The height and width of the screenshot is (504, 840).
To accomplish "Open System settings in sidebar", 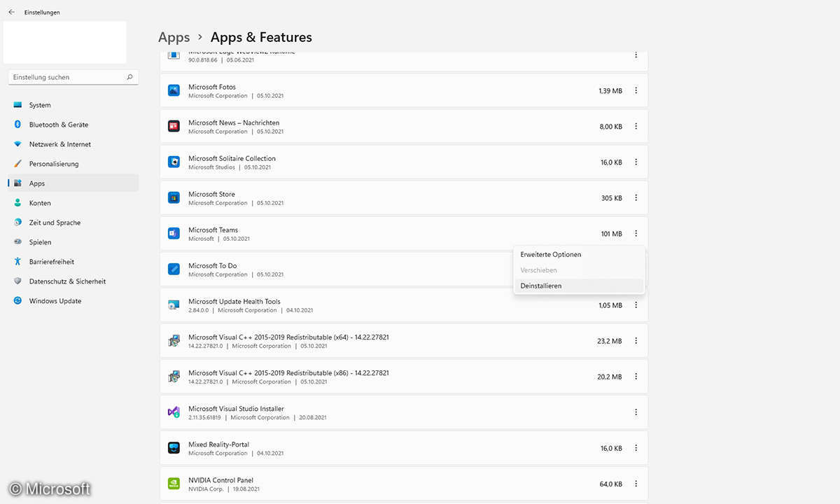I will (x=73, y=105).
